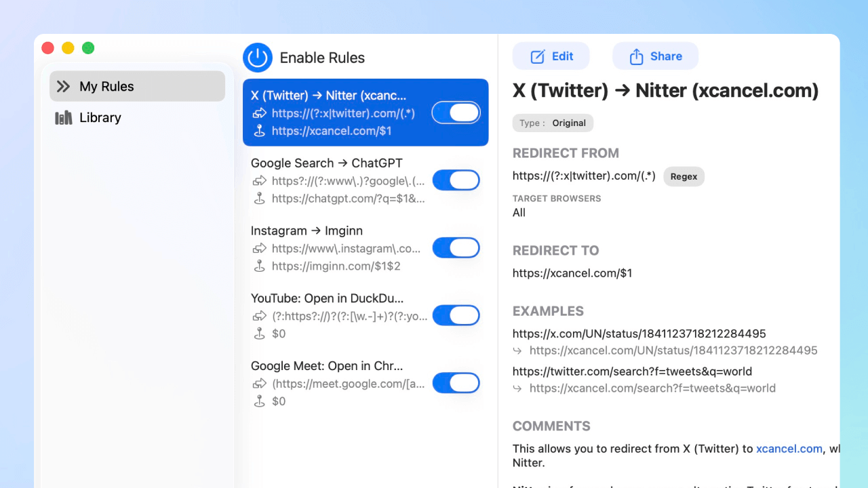Viewport: 868px width, 488px height.
Task: Click the Edit button
Action: click(551, 56)
